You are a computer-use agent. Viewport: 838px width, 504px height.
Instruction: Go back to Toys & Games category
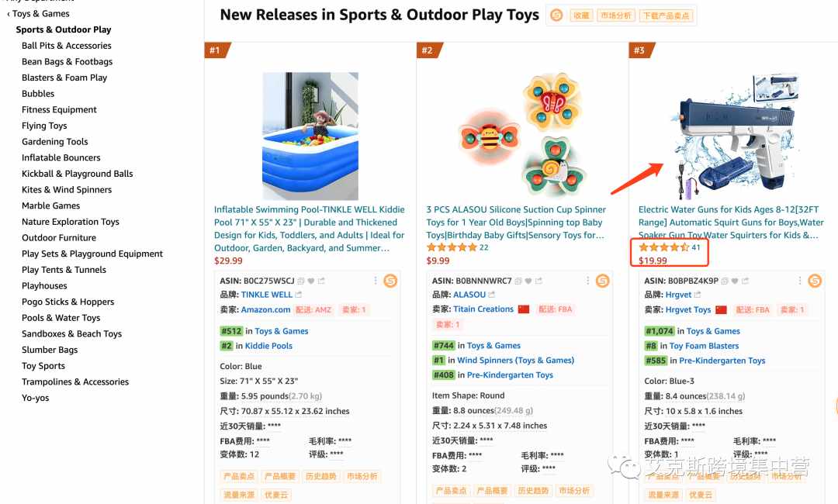(x=39, y=14)
